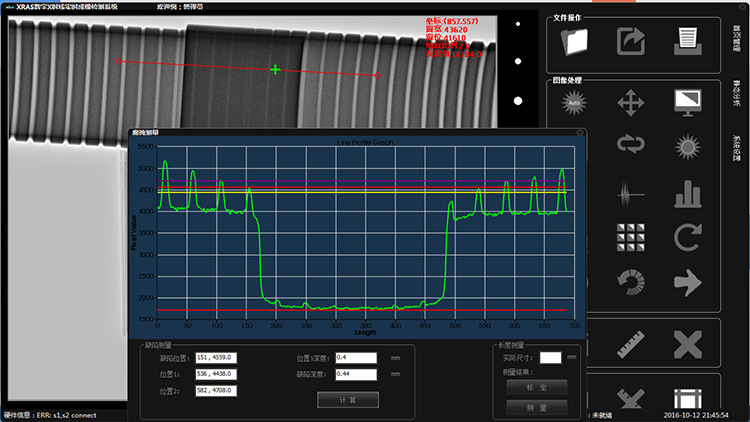Click the loop arrows icon
The height and width of the screenshot is (422, 750).
click(630, 144)
